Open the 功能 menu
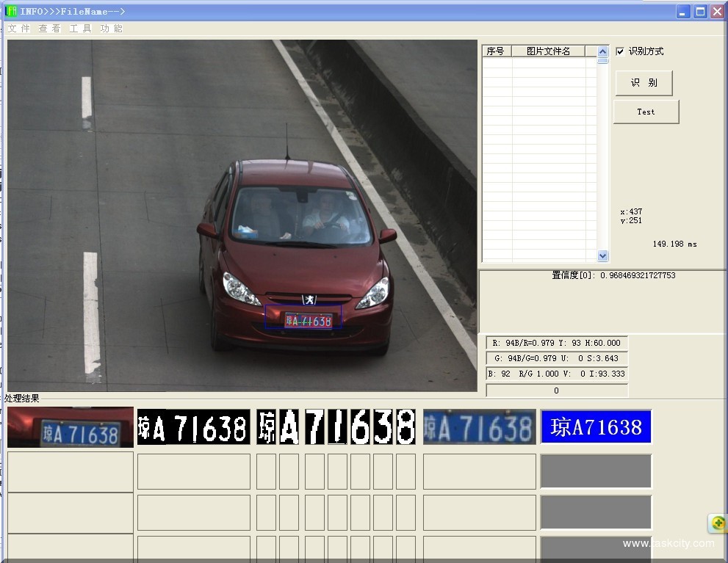Viewport: 728px width, 563px height. [x=112, y=29]
